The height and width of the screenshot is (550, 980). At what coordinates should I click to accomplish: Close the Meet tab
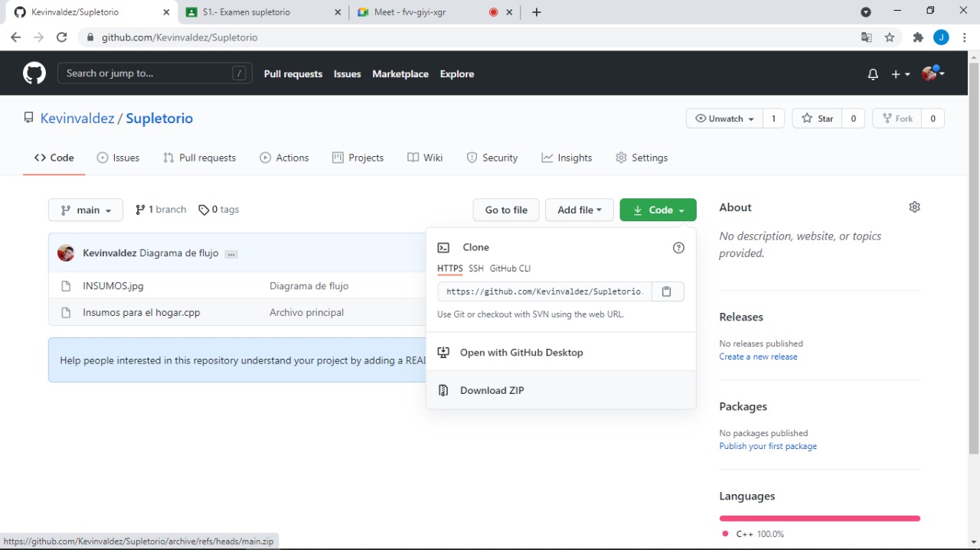(509, 12)
